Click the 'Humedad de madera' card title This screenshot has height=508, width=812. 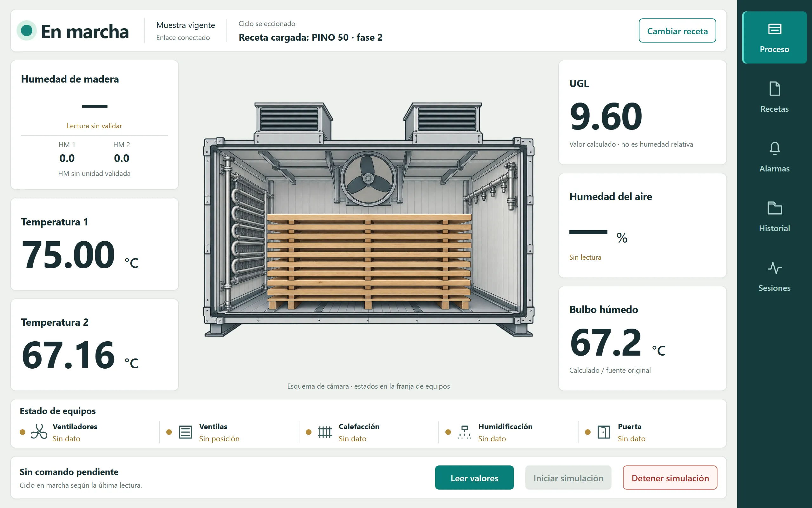(70, 79)
